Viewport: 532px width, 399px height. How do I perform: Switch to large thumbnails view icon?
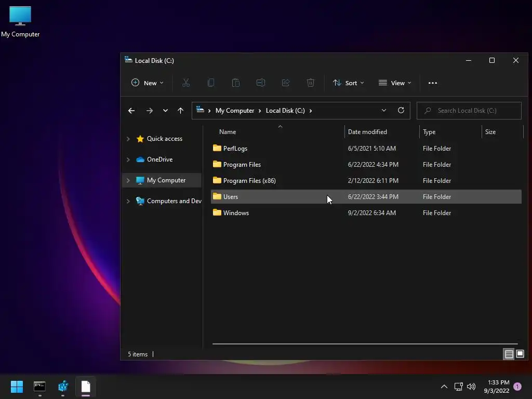(520, 354)
